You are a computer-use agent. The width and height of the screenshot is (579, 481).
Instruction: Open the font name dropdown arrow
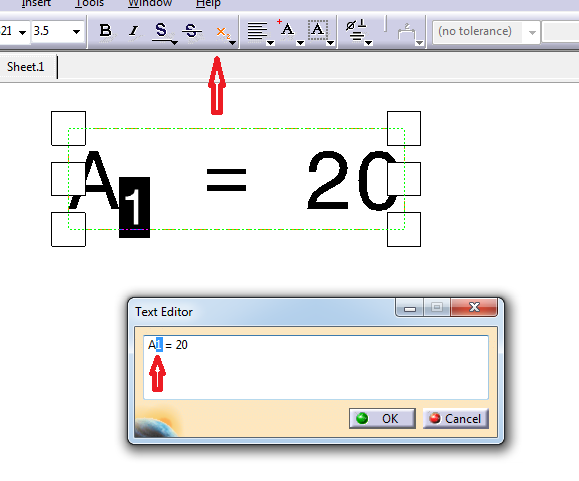(x=22, y=32)
